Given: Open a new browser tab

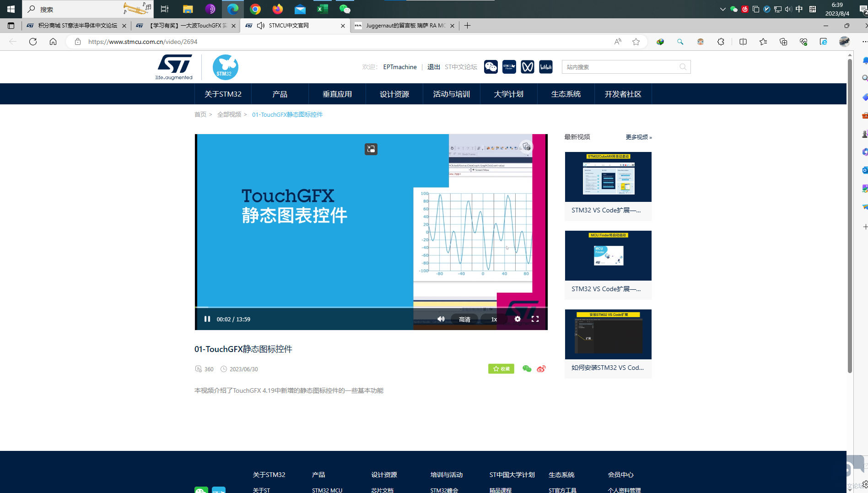Looking at the screenshot, I should (467, 26).
